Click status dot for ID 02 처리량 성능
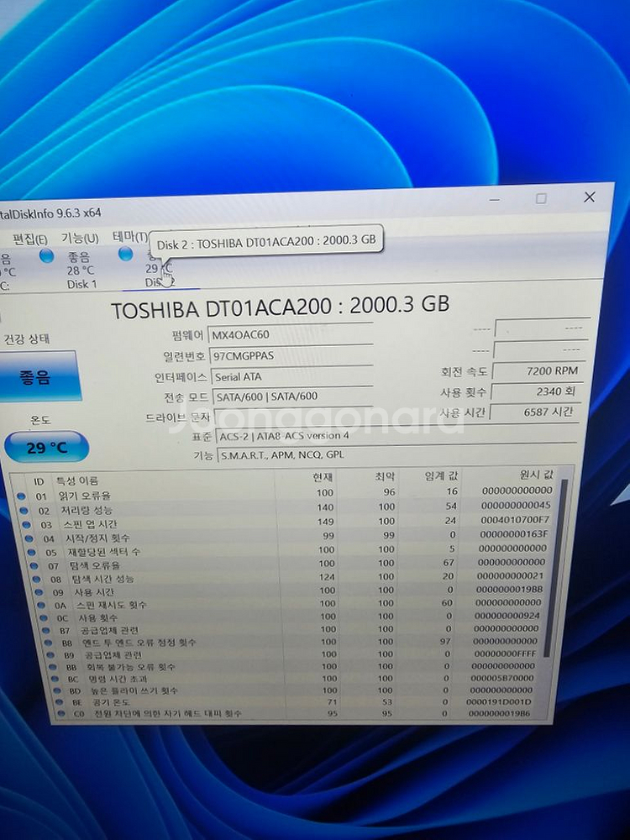 click(24, 511)
